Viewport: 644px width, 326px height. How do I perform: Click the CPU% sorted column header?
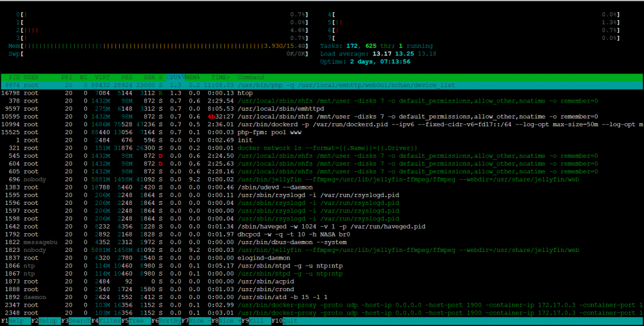pos(175,77)
